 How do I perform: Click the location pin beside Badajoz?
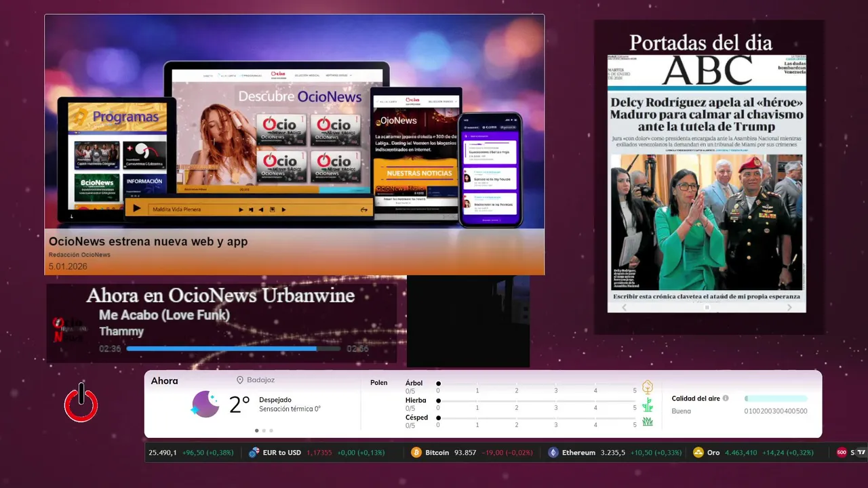[240, 380]
